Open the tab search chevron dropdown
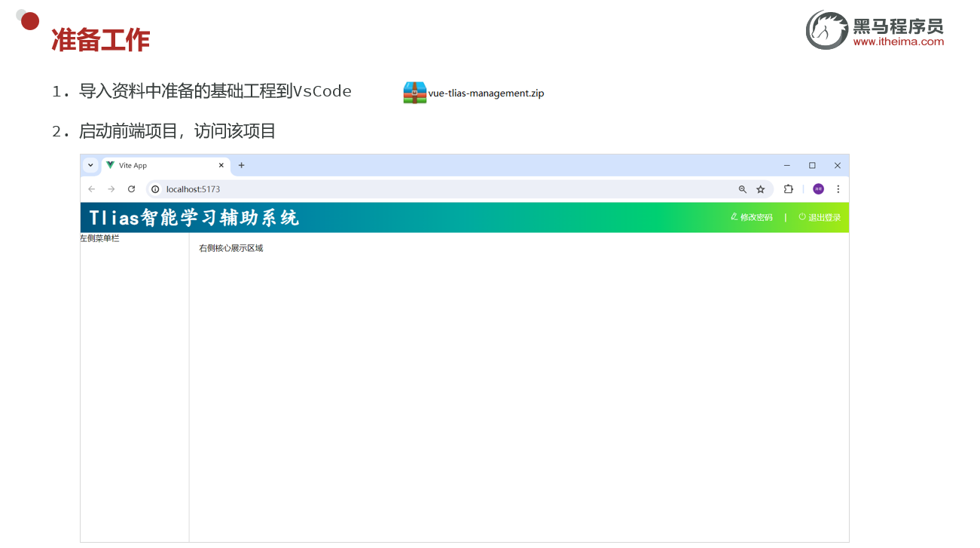This screenshot has height=548, width=980. pos(90,165)
